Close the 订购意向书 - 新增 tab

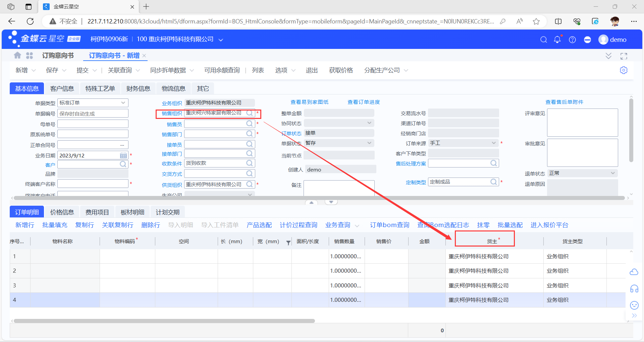pos(144,56)
